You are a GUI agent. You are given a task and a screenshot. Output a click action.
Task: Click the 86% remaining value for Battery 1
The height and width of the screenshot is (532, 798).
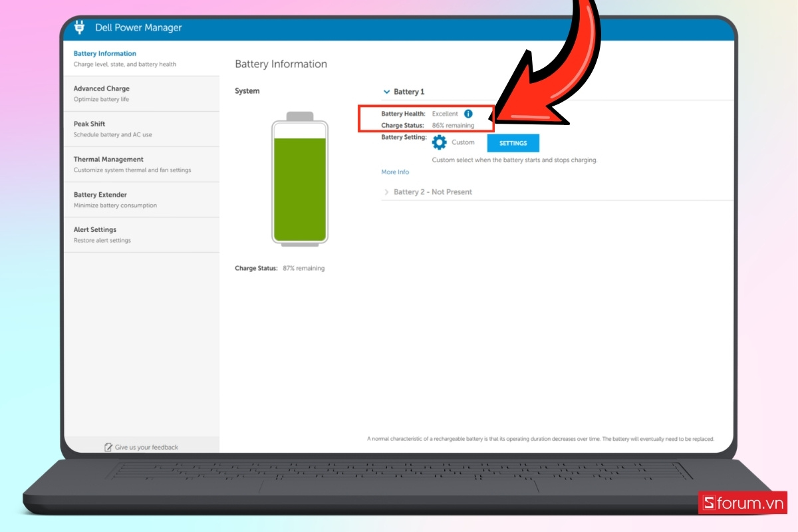click(x=454, y=125)
